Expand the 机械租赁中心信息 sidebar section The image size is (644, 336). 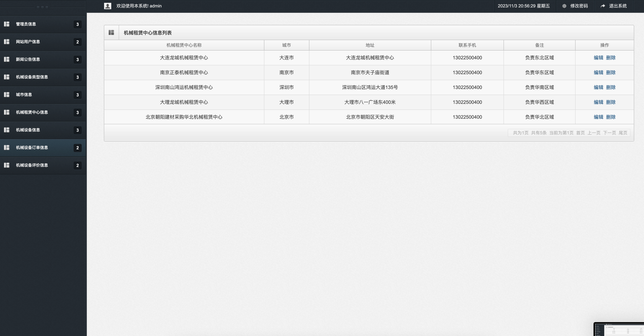(x=32, y=112)
